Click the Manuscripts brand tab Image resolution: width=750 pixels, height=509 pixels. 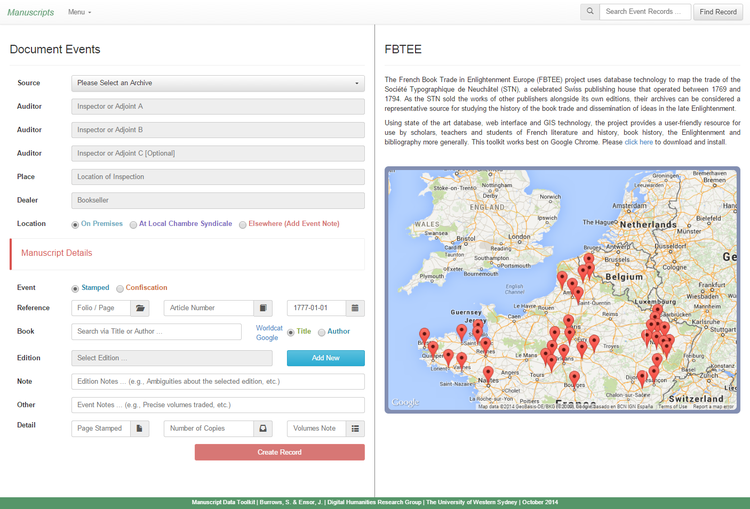click(30, 12)
